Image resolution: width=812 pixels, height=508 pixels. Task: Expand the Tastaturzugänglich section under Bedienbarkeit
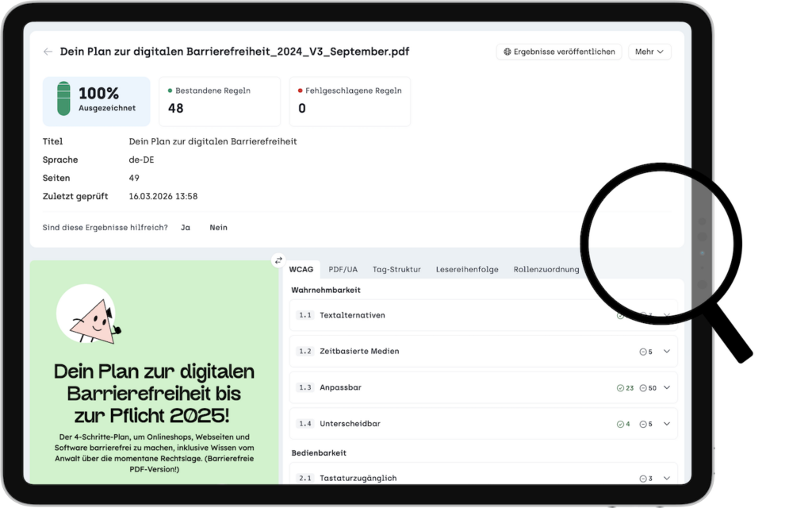pyautogui.click(x=666, y=478)
